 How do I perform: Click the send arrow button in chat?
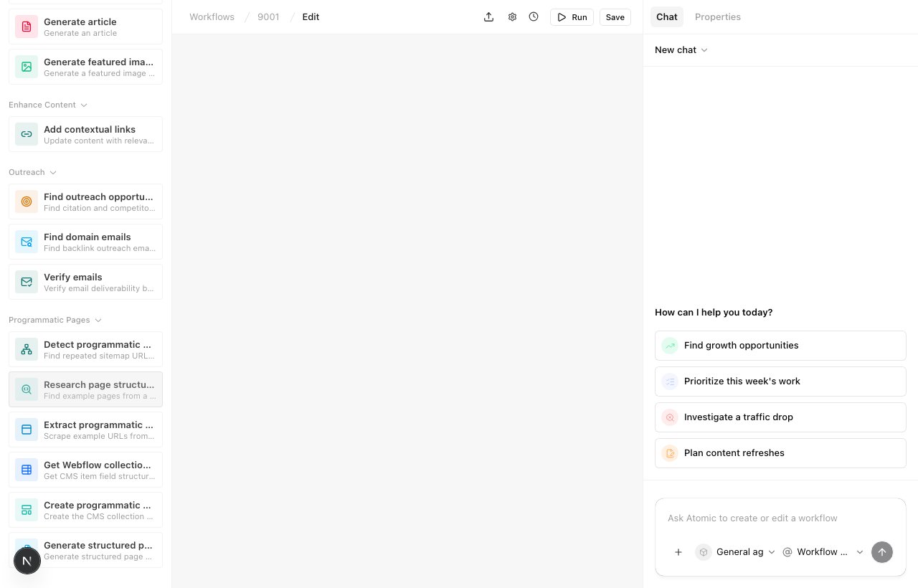click(882, 552)
